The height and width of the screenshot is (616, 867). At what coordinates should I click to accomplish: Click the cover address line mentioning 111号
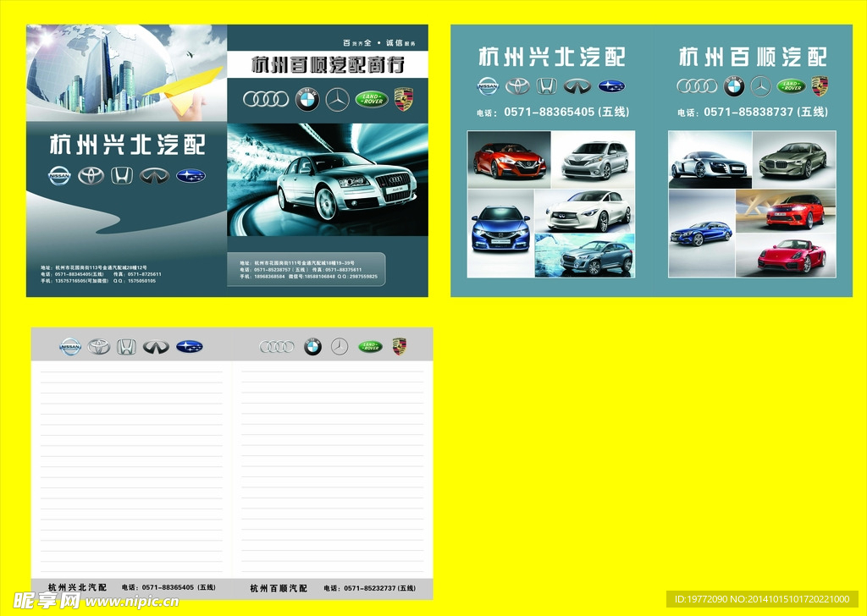297,263
